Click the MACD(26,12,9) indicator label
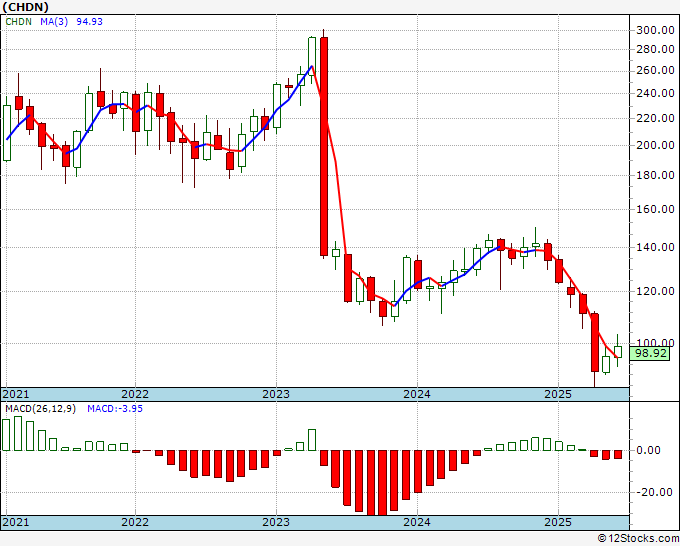 40,409
